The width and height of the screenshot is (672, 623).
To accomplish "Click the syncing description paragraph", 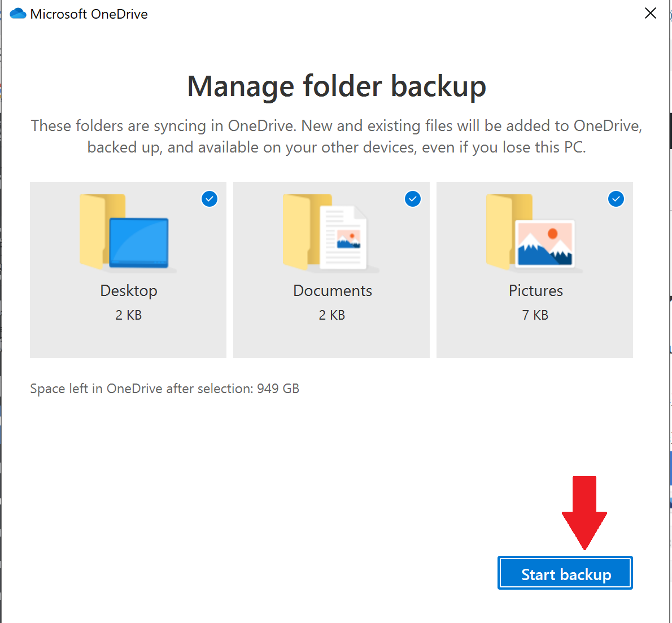I will pos(337,136).
